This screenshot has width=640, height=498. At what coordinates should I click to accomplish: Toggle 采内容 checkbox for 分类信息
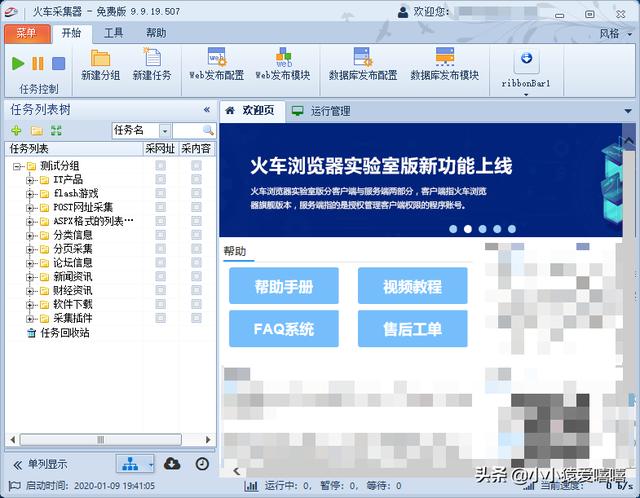196,235
